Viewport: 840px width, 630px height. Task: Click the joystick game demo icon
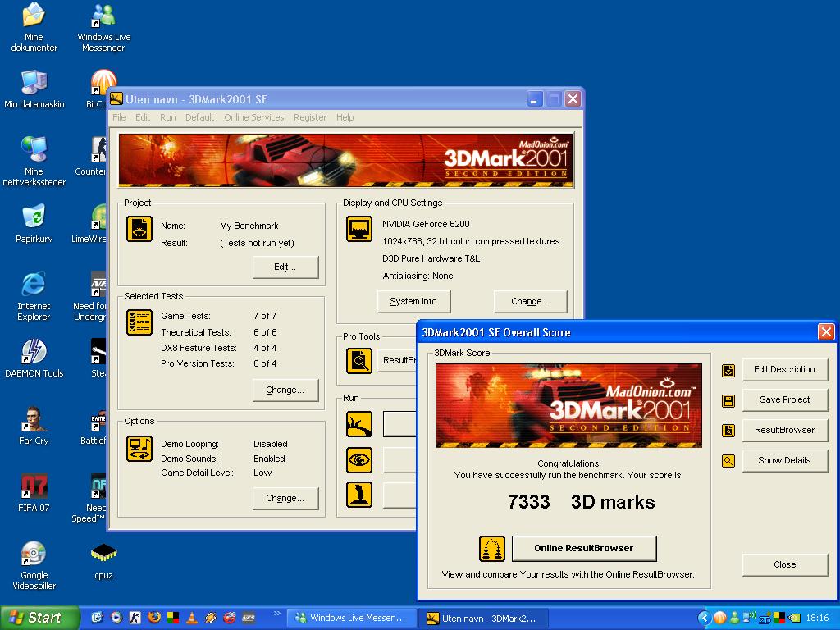pyautogui.click(x=359, y=495)
